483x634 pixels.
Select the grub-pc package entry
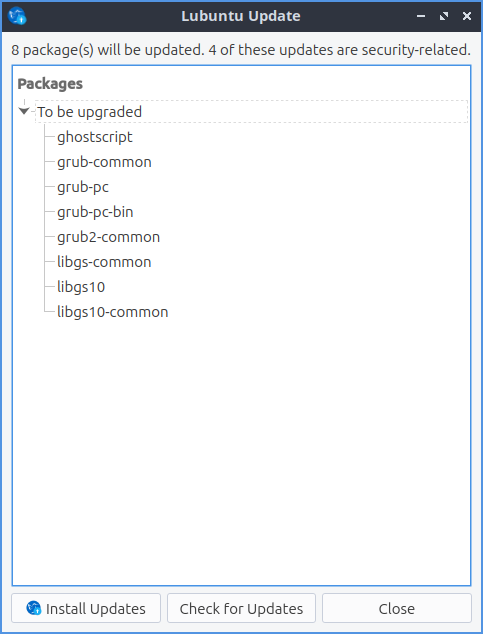click(x=83, y=187)
